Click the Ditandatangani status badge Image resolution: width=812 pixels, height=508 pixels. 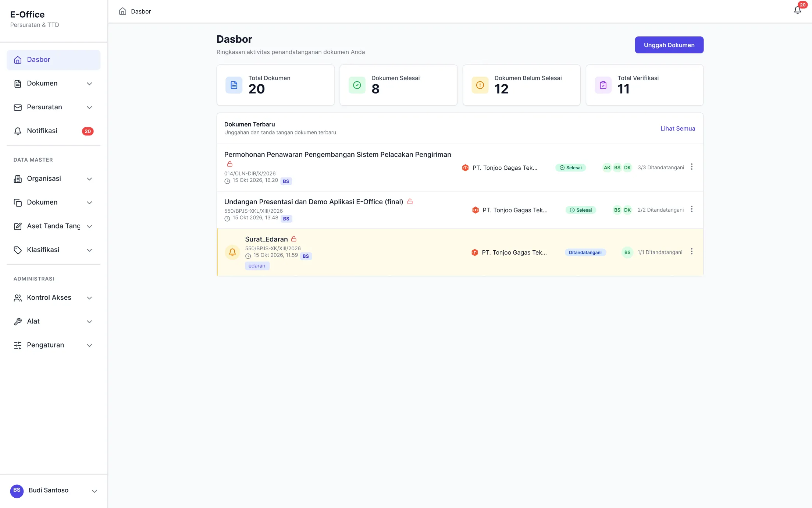585,252
